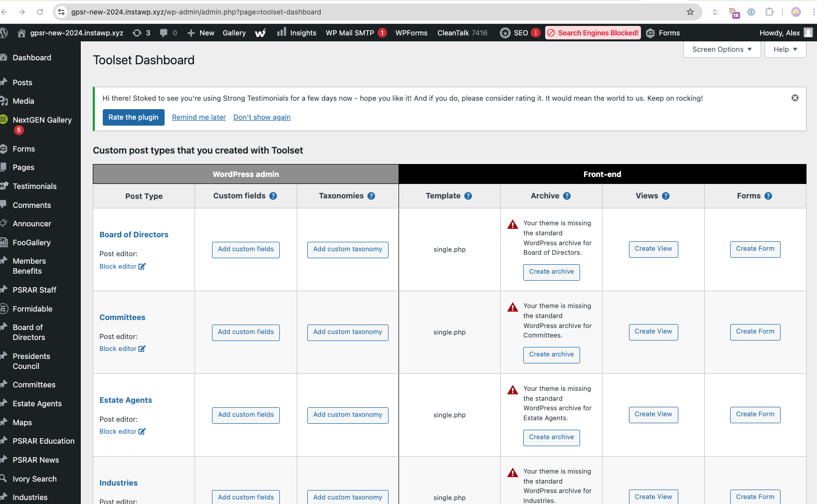
Task: Click the edit icon for Estate Agents editor
Action: (x=142, y=431)
